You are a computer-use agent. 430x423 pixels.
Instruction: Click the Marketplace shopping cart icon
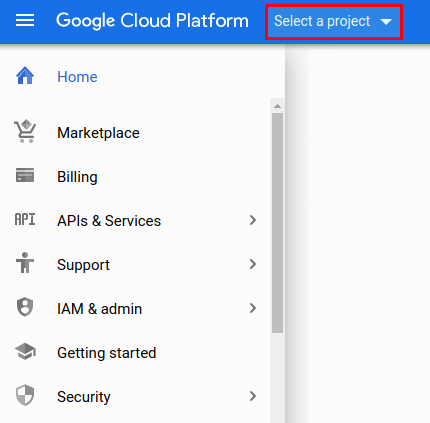[25, 131]
